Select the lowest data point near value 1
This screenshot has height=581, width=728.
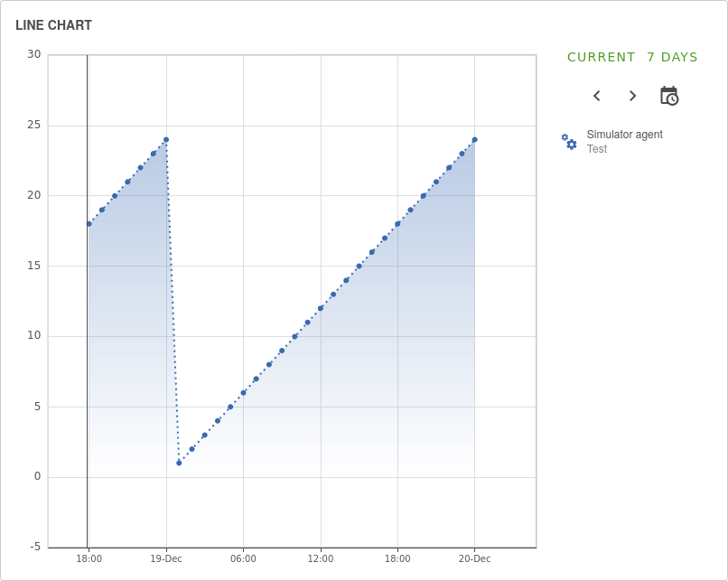(179, 463)
